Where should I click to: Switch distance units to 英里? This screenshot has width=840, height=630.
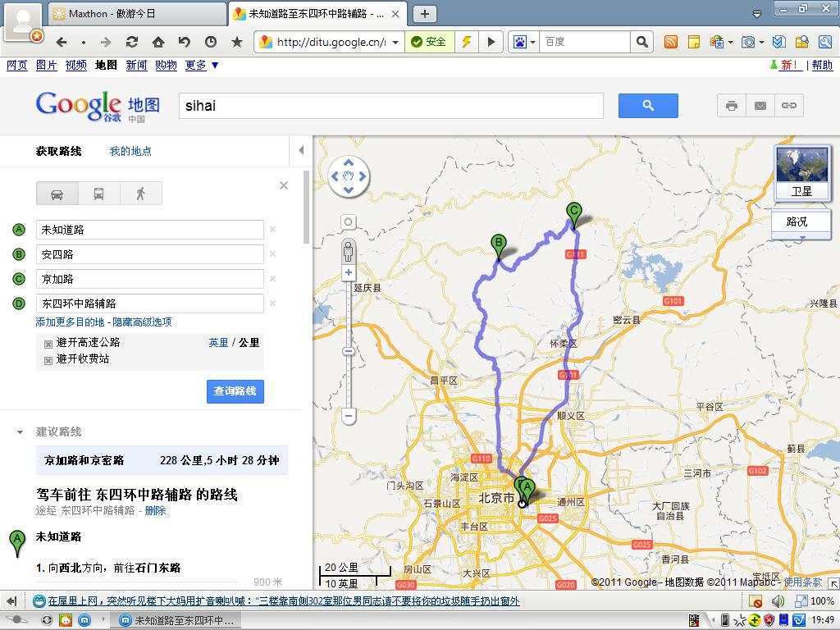click(218, 343)
